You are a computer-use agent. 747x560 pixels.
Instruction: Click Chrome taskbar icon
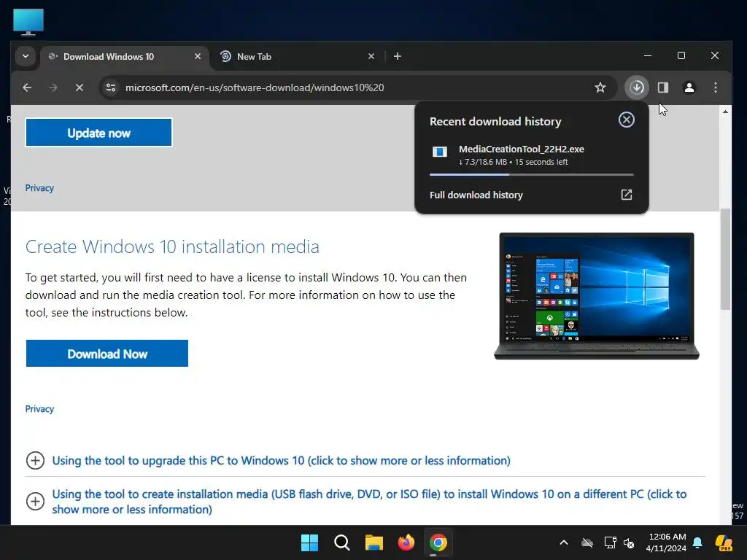(438, 542)
